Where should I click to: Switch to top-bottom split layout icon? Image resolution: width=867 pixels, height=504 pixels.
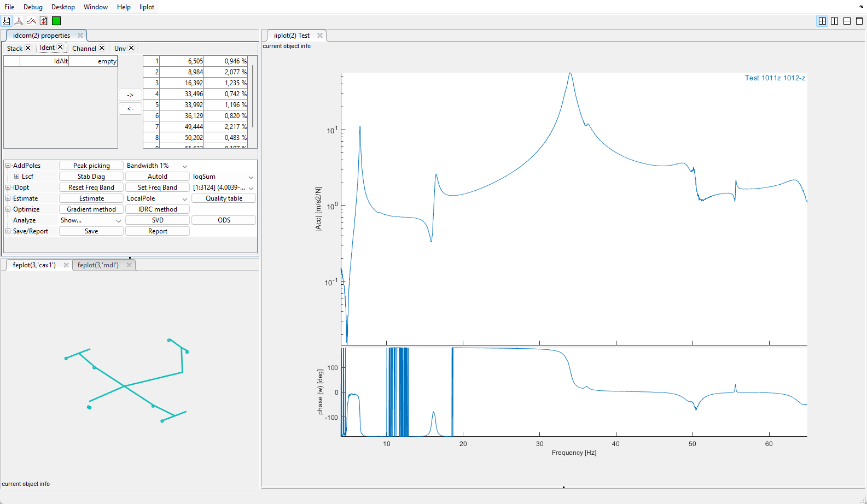[x=847, y=21]
